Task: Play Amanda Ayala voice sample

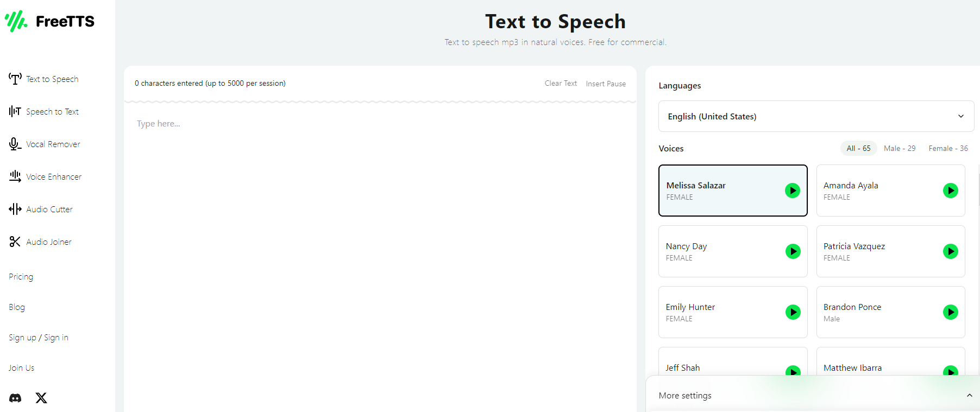Action: (950, 191)
